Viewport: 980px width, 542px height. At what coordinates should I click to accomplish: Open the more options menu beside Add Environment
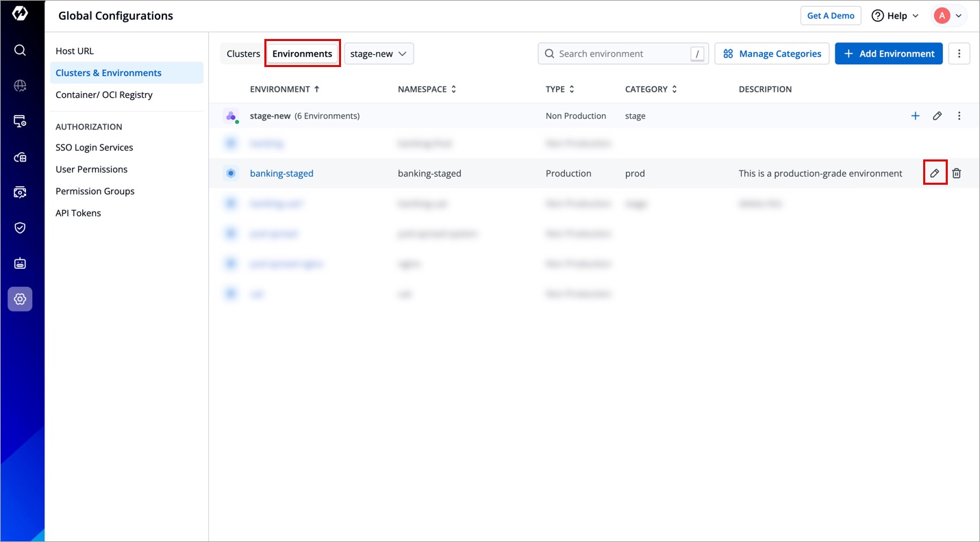(959, 53)
